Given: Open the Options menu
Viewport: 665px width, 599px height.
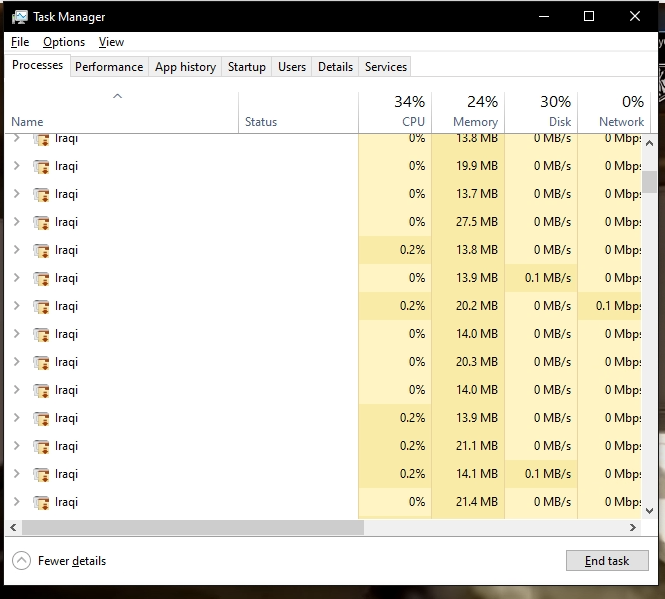Looking at the screenshot, I should 64,42.
